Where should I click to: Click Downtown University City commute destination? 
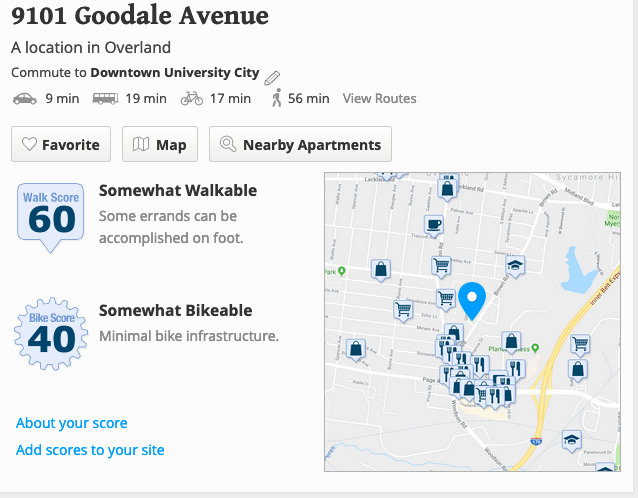coord(175,72)
